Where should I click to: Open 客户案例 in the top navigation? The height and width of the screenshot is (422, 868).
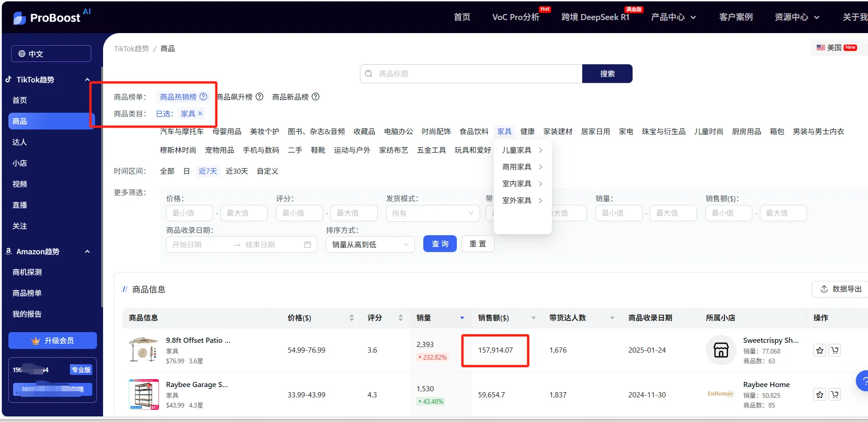tap(735, 17)
